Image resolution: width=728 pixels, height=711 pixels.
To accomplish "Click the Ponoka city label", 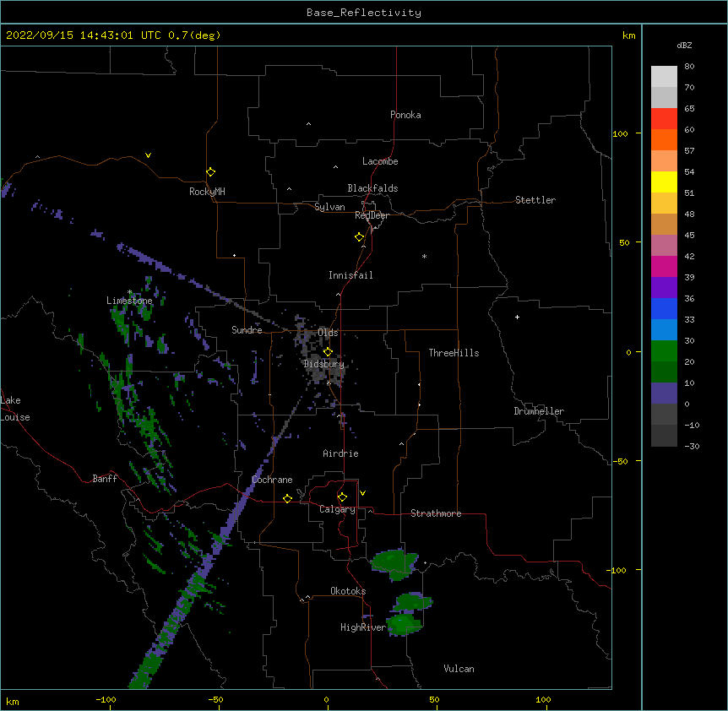I will [x=405, y=115].
